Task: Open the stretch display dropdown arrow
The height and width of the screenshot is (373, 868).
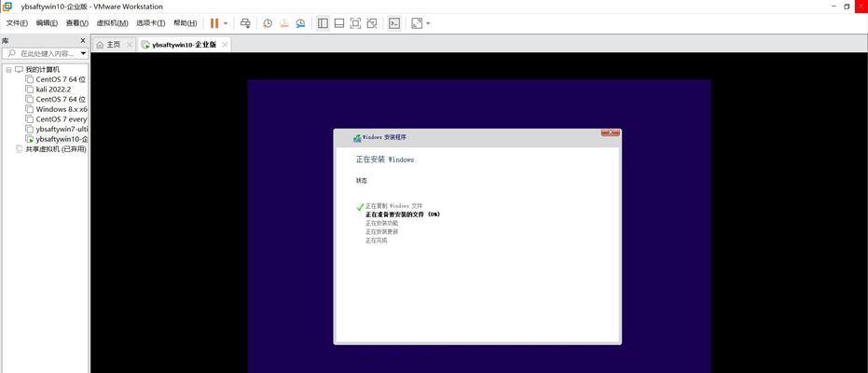Action: tap(428, 23)
